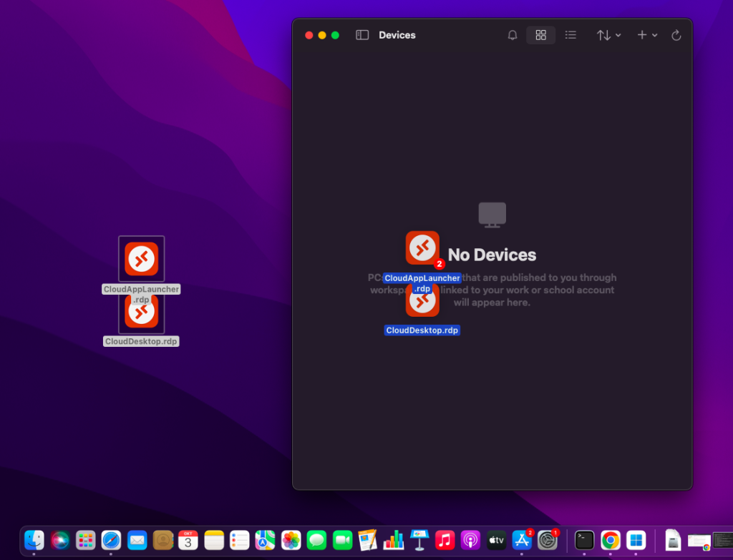Open Launchpad from the Dock
The width and height of the screenshot is (733, 560).
(86, 541)
